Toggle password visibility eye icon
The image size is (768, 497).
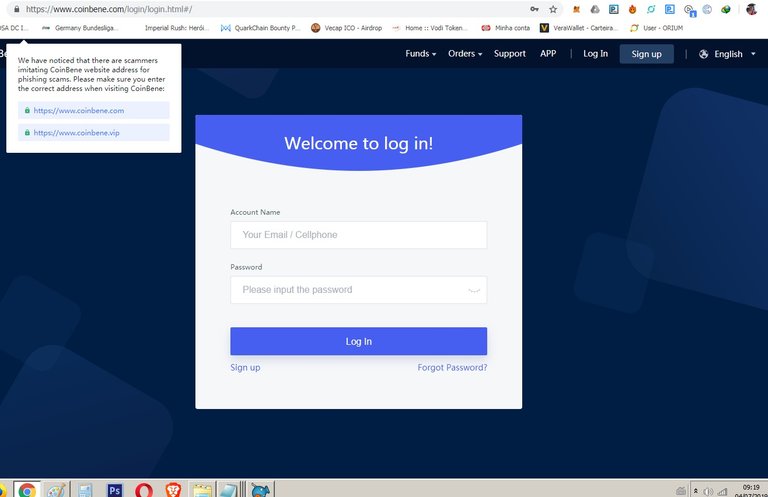coord(474,290)
